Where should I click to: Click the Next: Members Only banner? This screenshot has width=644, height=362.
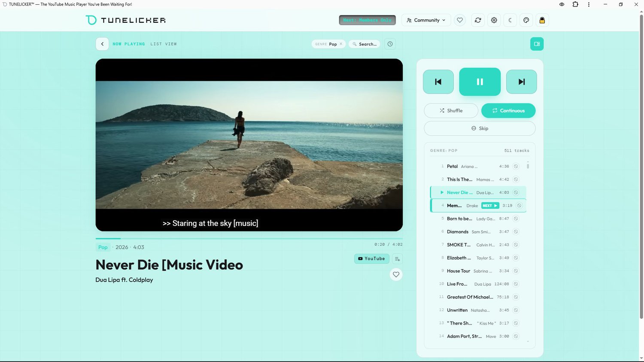368,20
